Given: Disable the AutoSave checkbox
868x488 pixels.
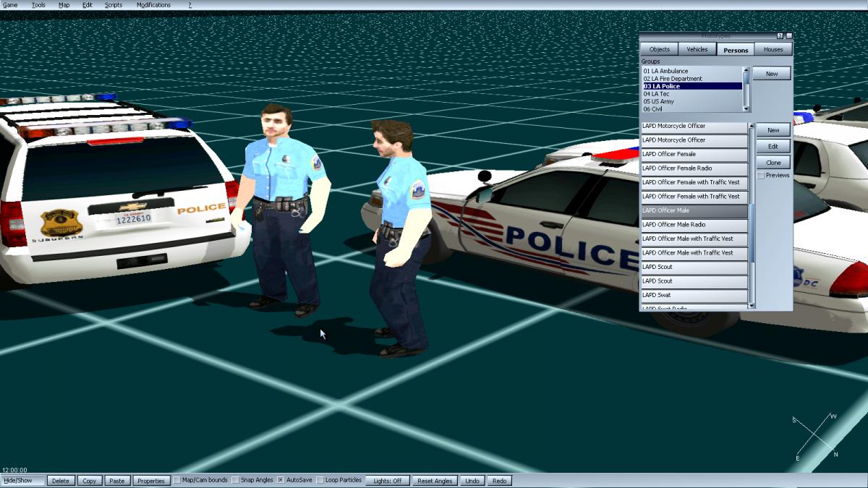Looking at the screenshot, I should pyautogui.click(x=281, y=481).
